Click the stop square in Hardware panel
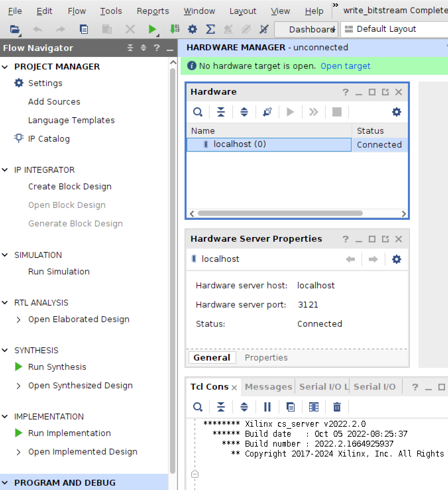 pyautogui.click(x=337, y=112)
